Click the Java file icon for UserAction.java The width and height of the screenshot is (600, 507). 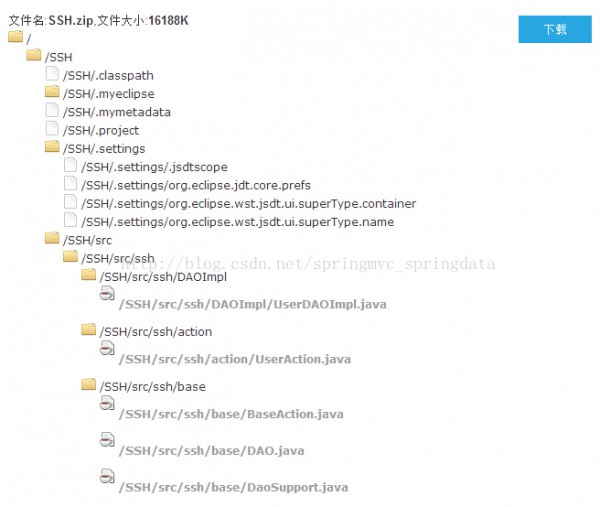(x=107, y=348)
